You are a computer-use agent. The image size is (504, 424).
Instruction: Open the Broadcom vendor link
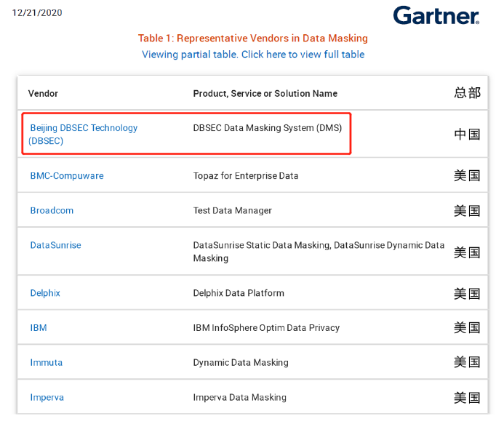point(52,211)
